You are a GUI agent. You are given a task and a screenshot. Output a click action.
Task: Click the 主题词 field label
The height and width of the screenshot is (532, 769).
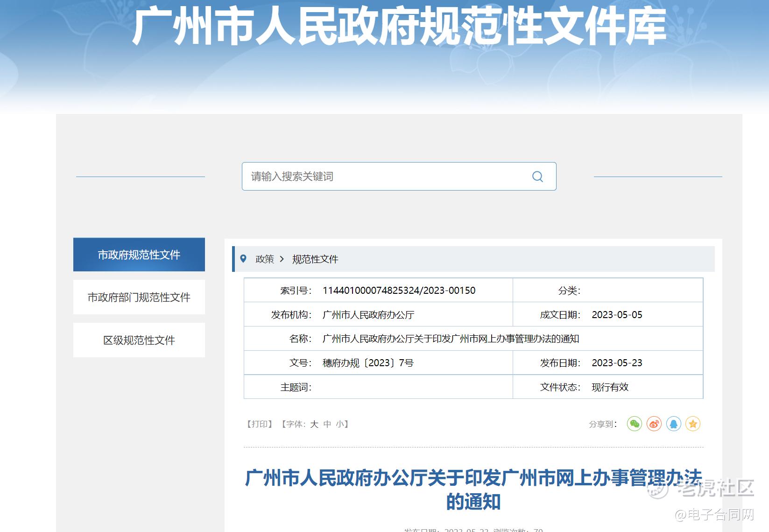coord(296,387)
